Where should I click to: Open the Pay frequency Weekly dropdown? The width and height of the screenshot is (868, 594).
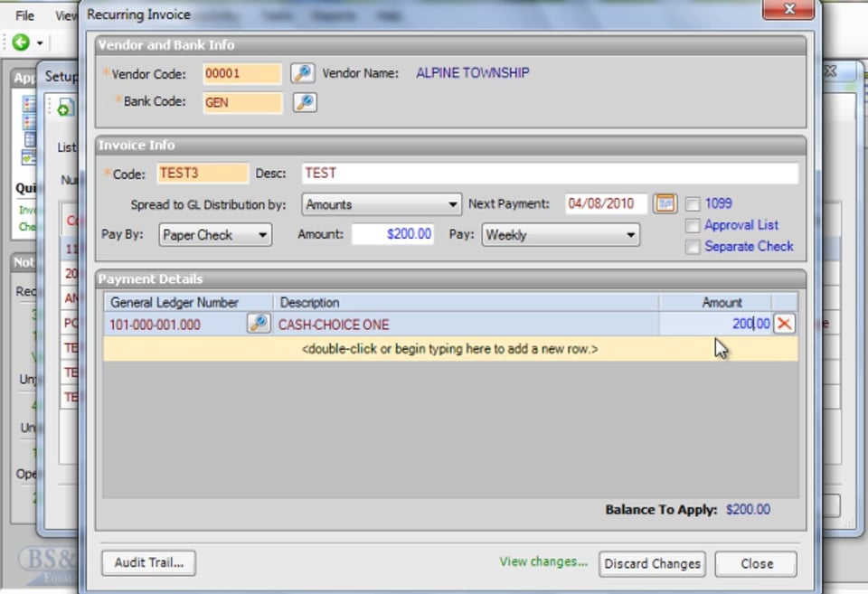tap(561, 235)
